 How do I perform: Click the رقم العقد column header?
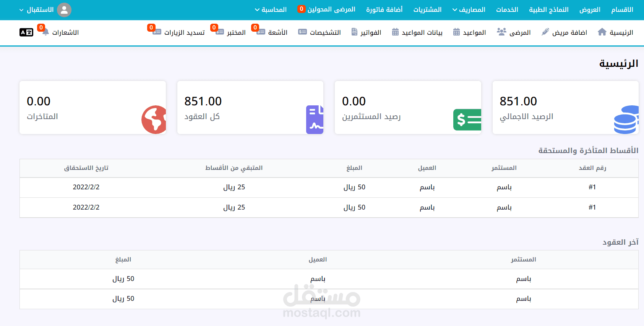pyautogui.click(x=592, y=168)
